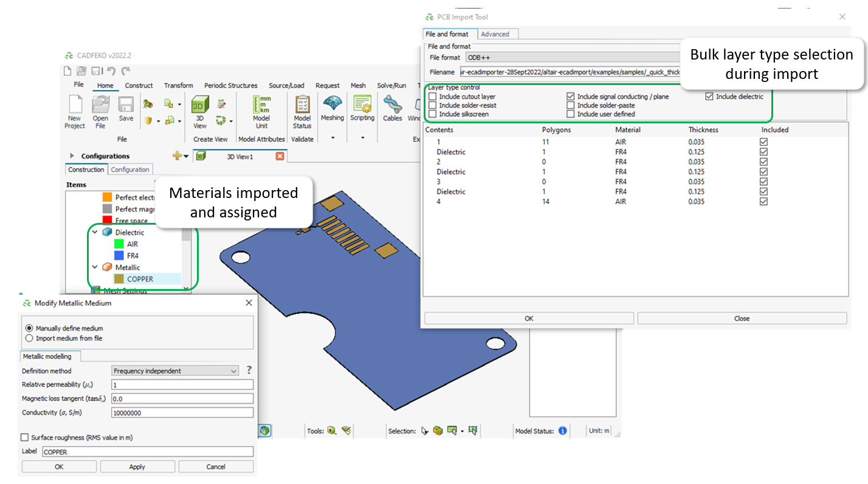This screenshot has height=484, width=868.
Task: Click OK in PCB Import Tool
Action: (x=528, y=318)
